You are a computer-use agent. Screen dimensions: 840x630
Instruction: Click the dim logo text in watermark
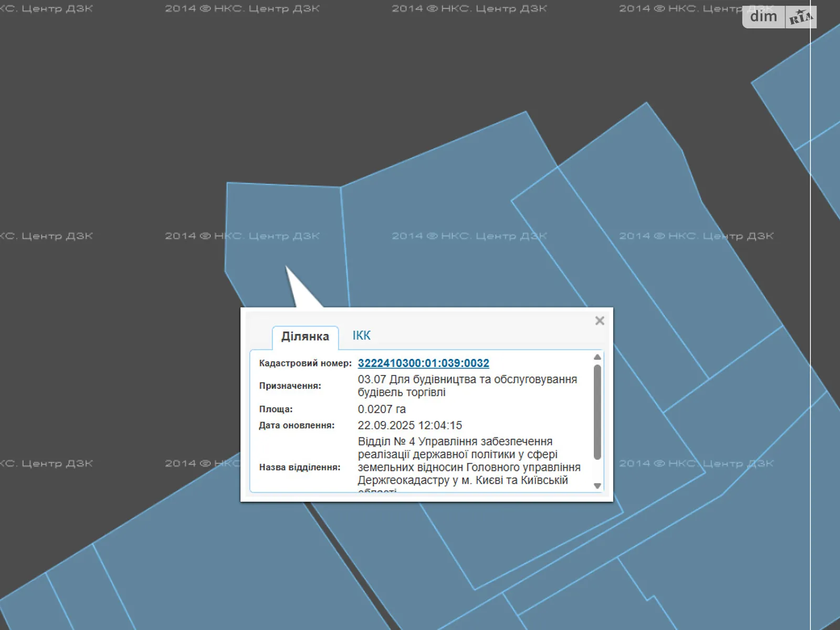(x=763, y=17)
